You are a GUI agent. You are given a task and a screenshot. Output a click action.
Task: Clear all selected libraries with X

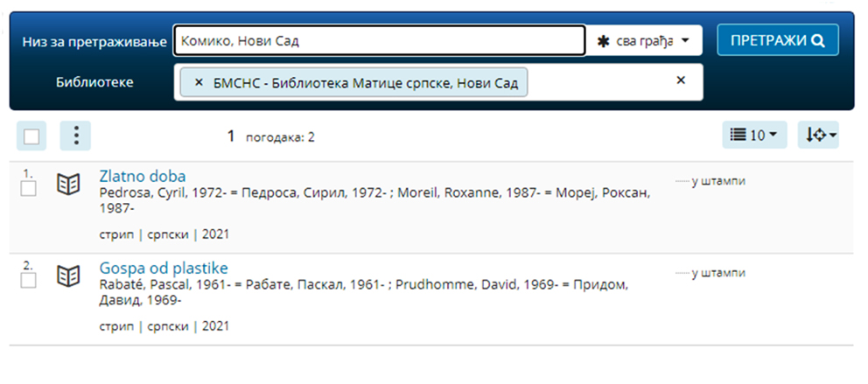(682, 80)
